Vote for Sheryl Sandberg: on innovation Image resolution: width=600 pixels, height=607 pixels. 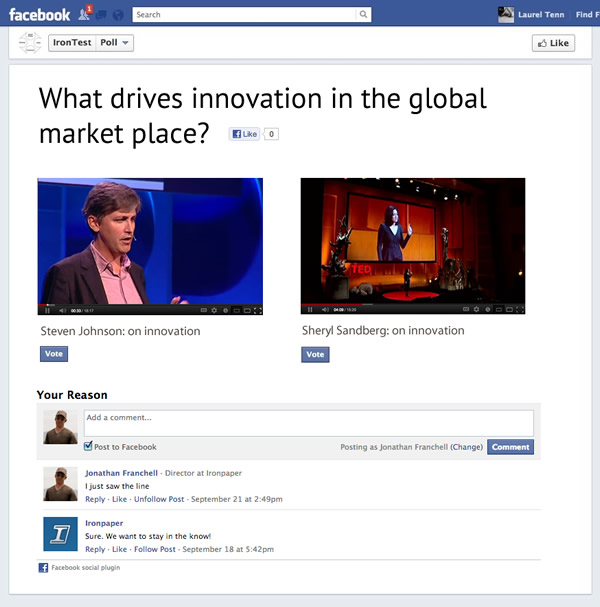click(315, 355)
